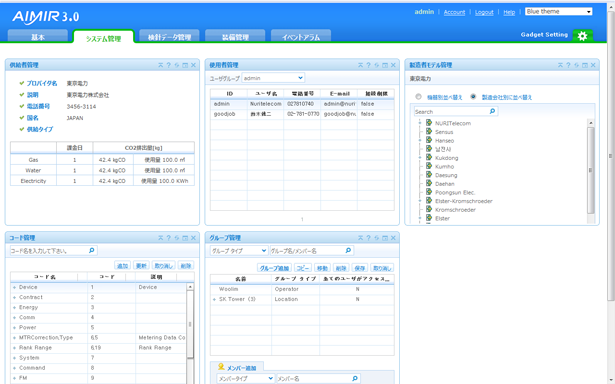Select the Woolim group row
Viewport: 615px width, 384px height.
click(x=302, y=289)
